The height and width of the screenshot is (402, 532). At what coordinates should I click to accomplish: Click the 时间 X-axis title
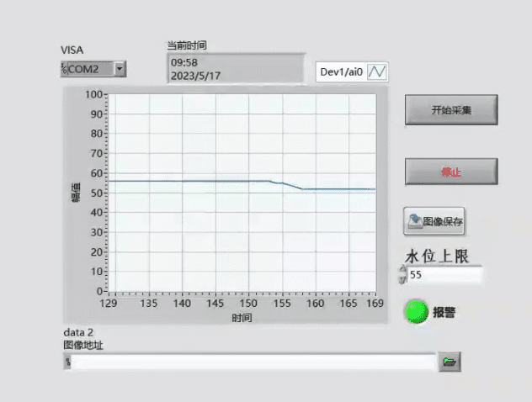[x=242, y=318]
